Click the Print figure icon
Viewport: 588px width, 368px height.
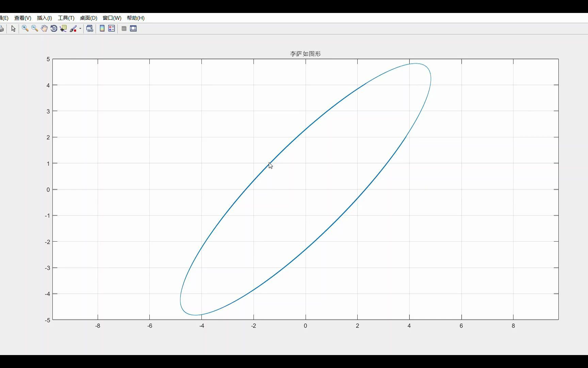pos(2,29)
